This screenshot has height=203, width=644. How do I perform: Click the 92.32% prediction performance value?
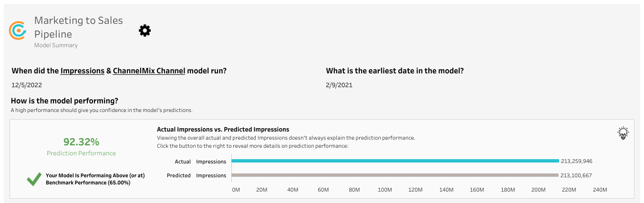81,142
